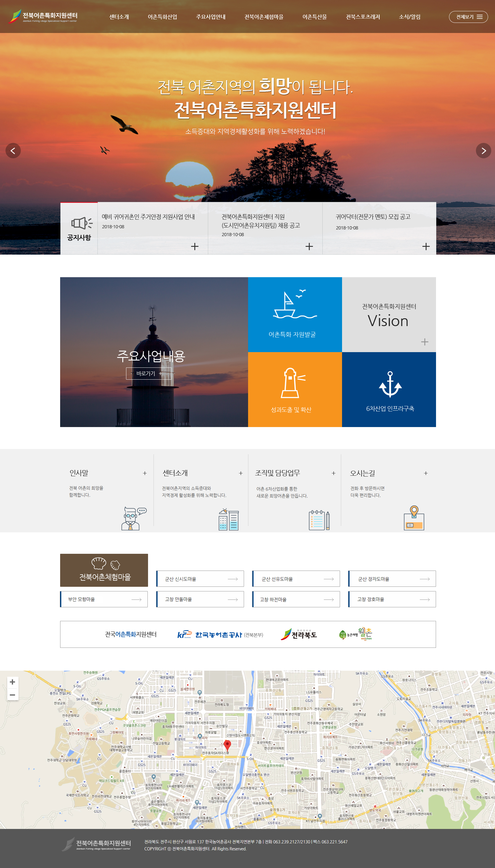Click the map zoom out minus button
This screenshot has height=868, width=495.
[x=13, y=695]
